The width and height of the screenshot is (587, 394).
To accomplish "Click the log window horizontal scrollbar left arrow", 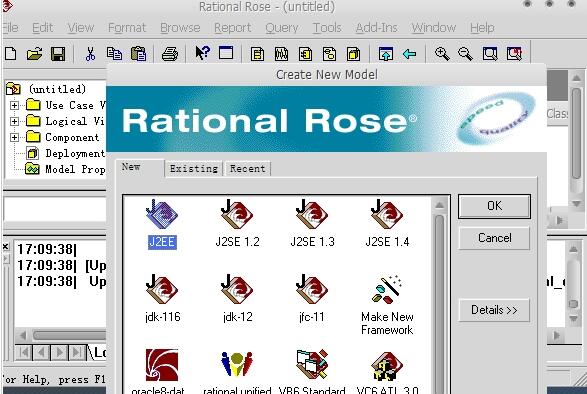I will point(23,335).
